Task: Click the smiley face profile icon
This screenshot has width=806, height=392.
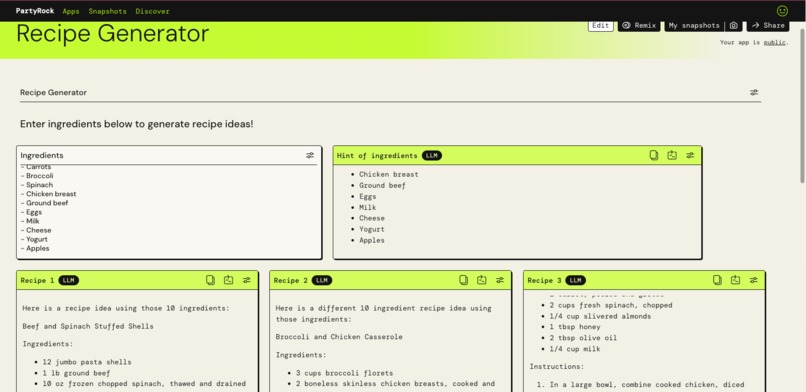Action: point(782,11)
